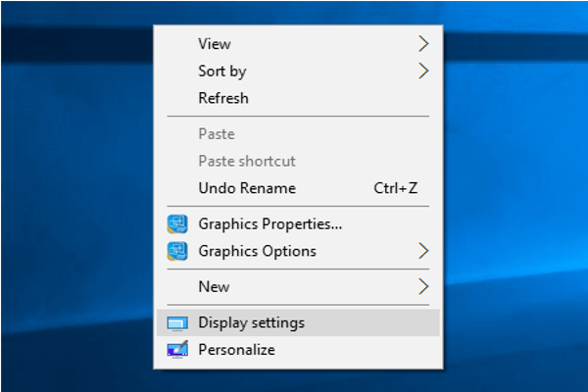The image size is (588, 392).
Task: Choose Refresh from the context menu
Action: coord(223,98)
